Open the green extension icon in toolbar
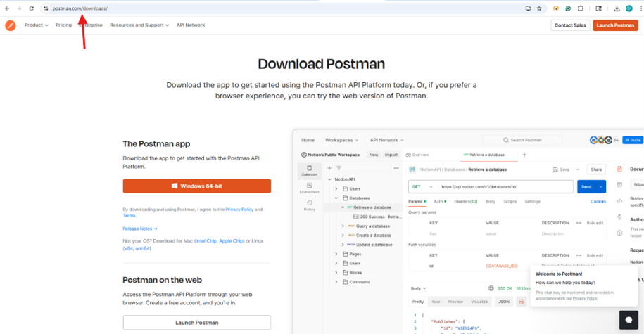 pyautogui.click(x=568, y=8)
